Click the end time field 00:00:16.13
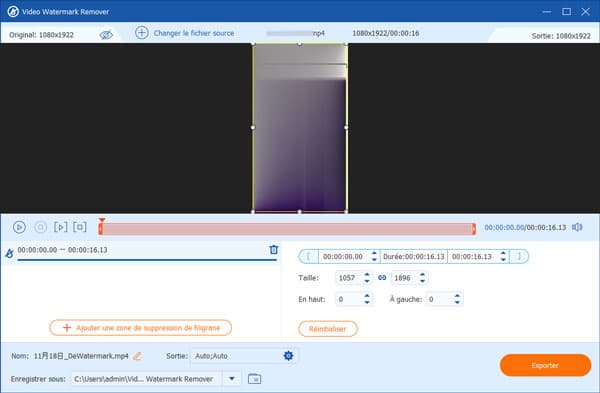Screen dimensions: 600x393 (x=472, y=257)
